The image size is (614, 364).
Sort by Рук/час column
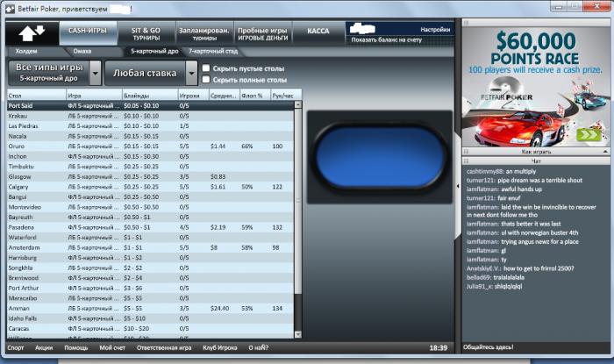(x=286, y=95)
